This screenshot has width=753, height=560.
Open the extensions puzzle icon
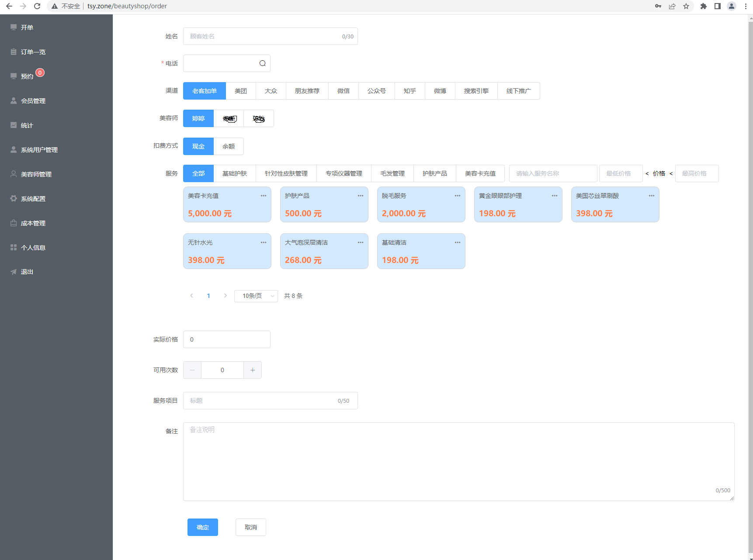pyautogui.click(x=704, y=6)
